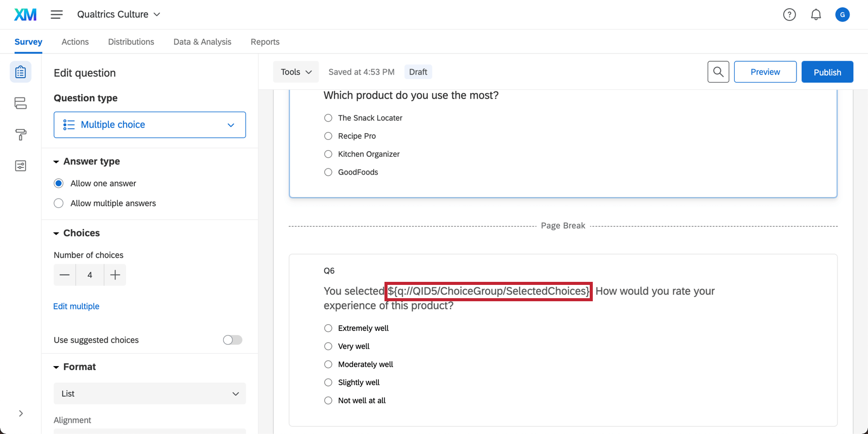This screenshot has width=868, height=434.
Task: Select the Extremely well option
Action: pyautogui.click(x=328, y=328)
